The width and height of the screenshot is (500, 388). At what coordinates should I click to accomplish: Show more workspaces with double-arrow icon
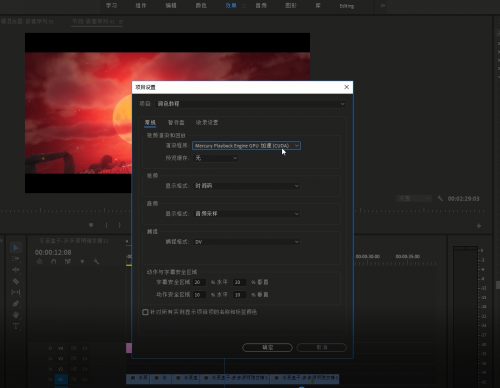point(383,6)
